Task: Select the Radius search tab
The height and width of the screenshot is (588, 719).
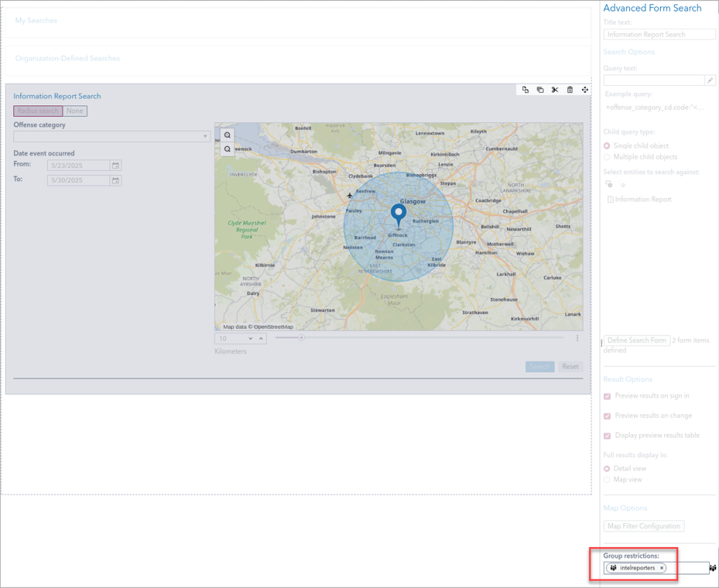Action: 38,111
